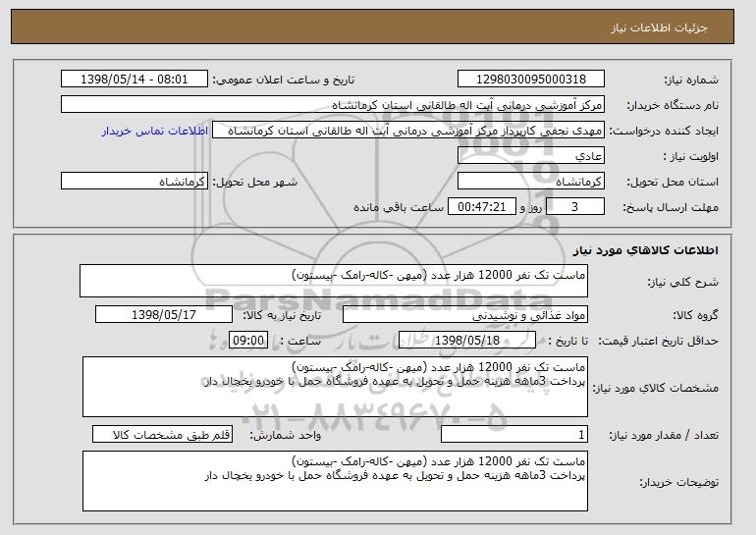Screen dimensions: 756x535
Task: Click the announcement date field 1398/05/14 - 08:01
Action: pyautogui.click(x=135, y=80)
